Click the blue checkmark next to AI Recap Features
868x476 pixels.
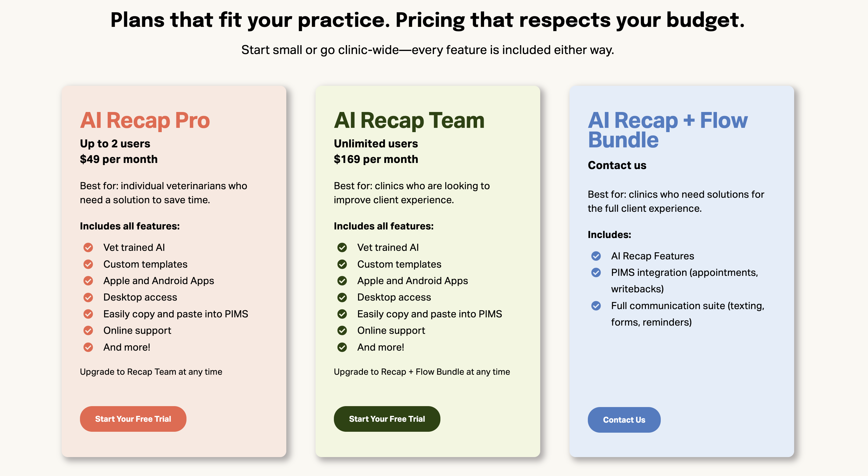coord(596,256)
